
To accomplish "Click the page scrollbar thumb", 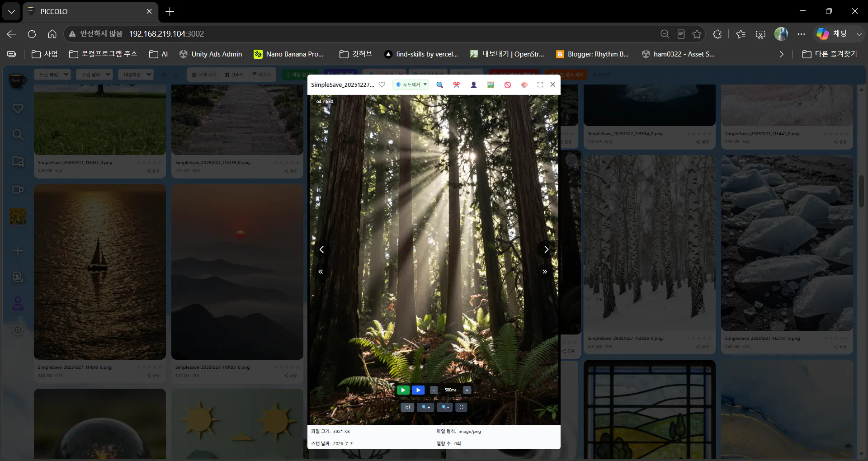I will click(861, 191).
